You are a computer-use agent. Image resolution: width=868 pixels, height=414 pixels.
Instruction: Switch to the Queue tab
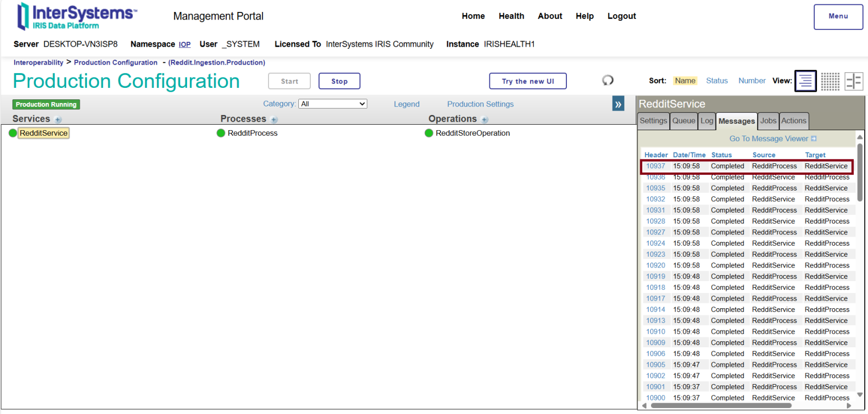(684, 121)
